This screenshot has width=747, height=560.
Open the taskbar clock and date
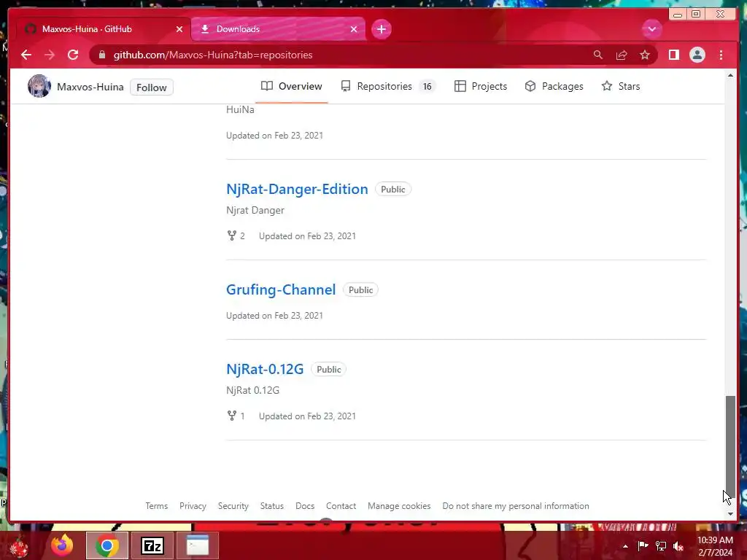click(x=715, y=546)
